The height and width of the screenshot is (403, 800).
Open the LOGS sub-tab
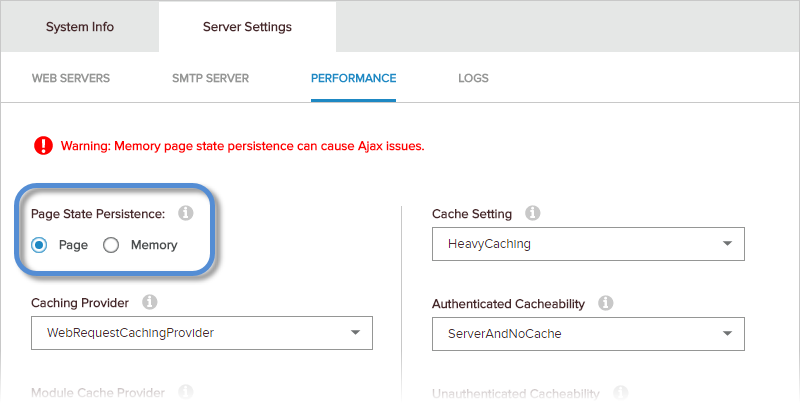(473, 78)
